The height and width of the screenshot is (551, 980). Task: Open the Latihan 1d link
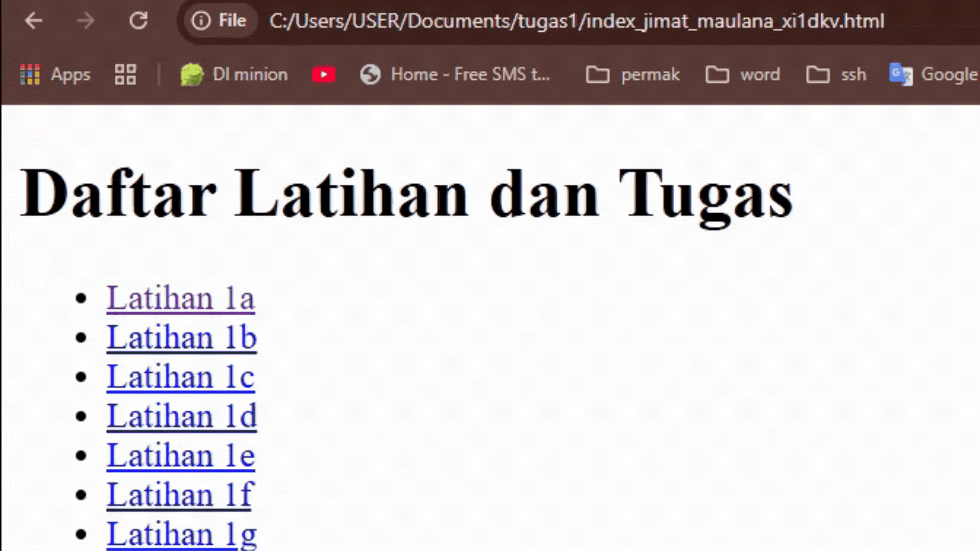pos(181,416)
